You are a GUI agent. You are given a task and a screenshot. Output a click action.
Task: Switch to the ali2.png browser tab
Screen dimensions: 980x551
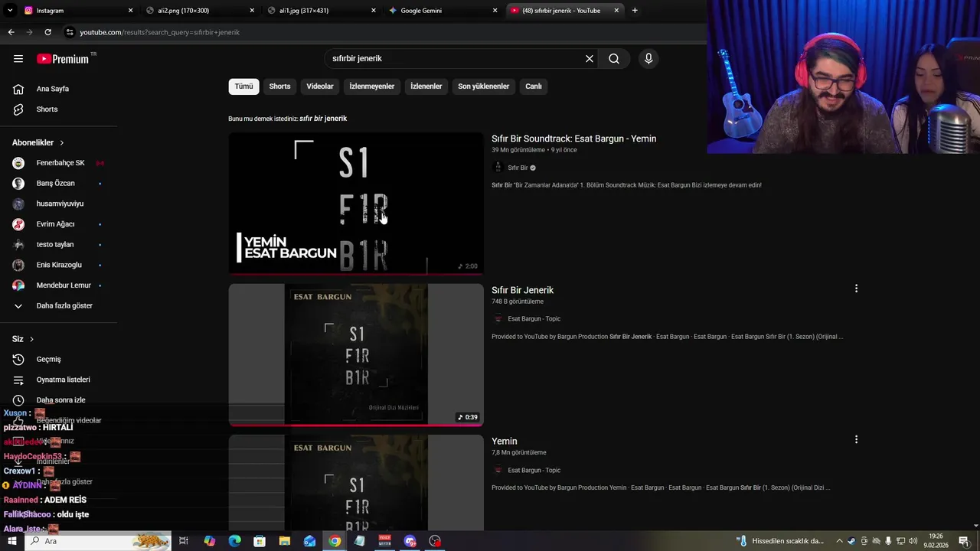199,11
